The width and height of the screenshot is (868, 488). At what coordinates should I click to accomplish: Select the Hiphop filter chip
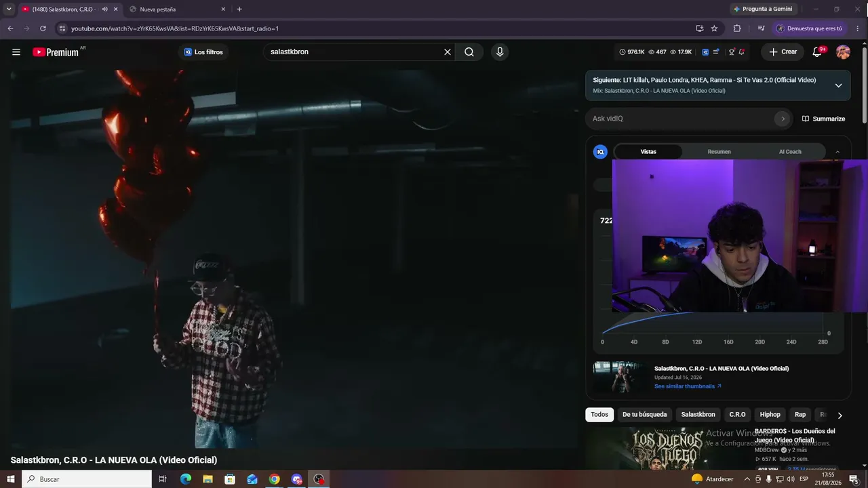click(770, 415)
